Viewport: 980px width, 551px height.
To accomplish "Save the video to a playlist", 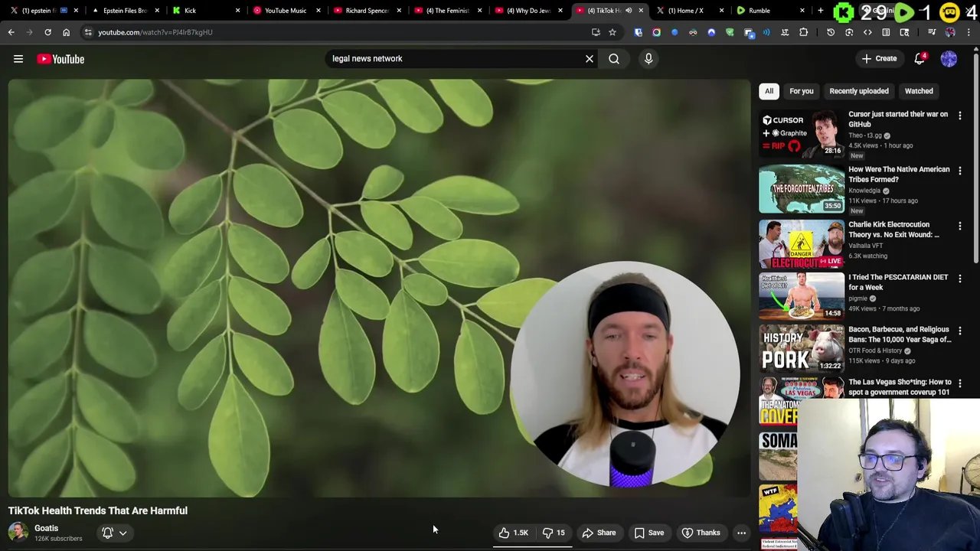I will tap(649, 533).
